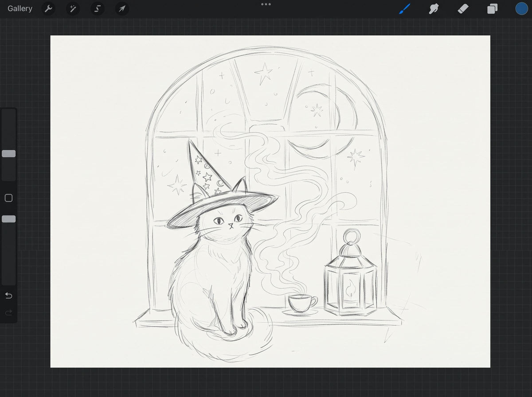Undo the last stroke
Screen dimensions: 532x397
click(8, 296)
